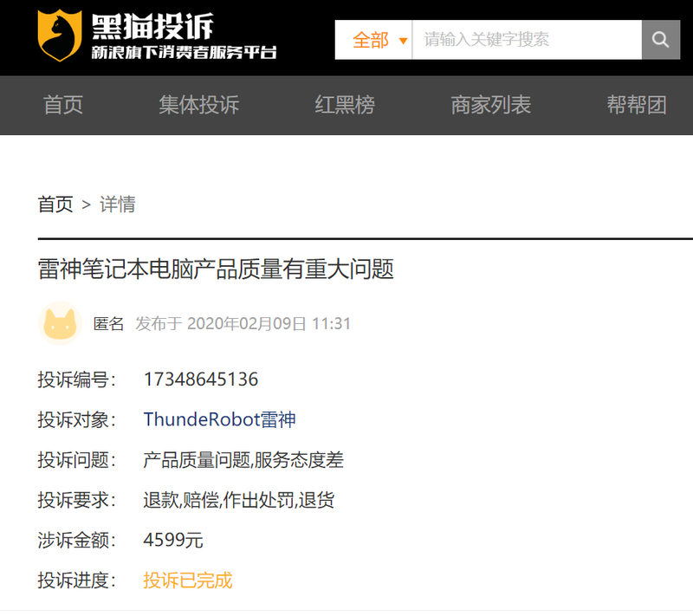Click the magnifier search button
The image size is (693, 616).
(661, 40)
